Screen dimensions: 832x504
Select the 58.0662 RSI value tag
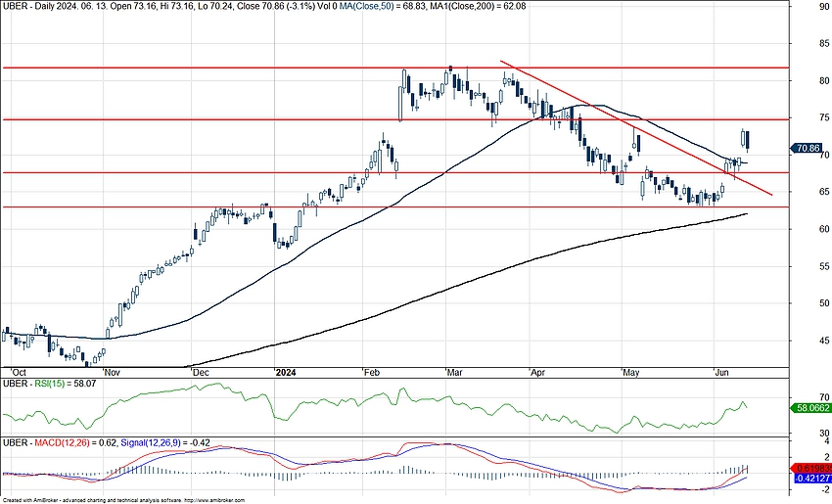point(810,408)
